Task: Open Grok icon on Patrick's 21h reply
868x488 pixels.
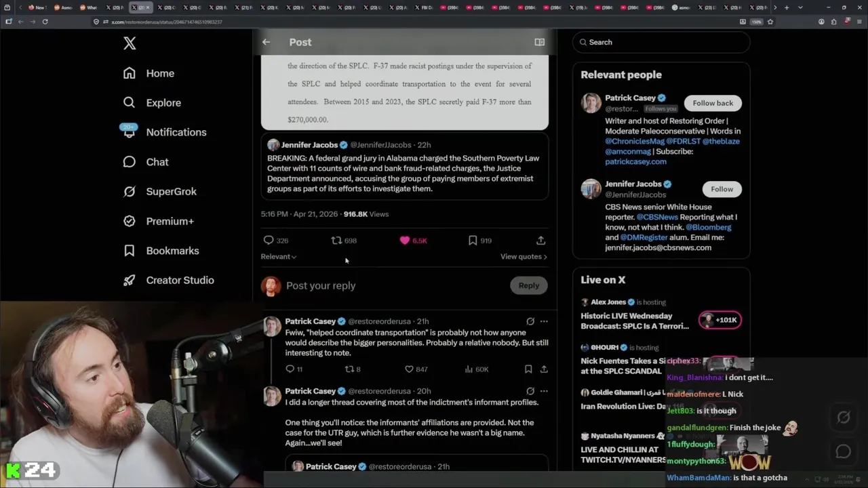Action: pos(530,321)
